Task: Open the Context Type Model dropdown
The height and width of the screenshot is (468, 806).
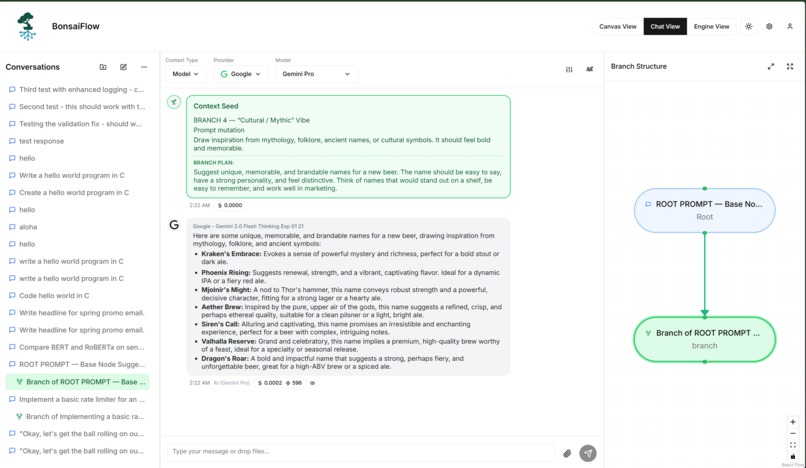Action: coord(186,74)
